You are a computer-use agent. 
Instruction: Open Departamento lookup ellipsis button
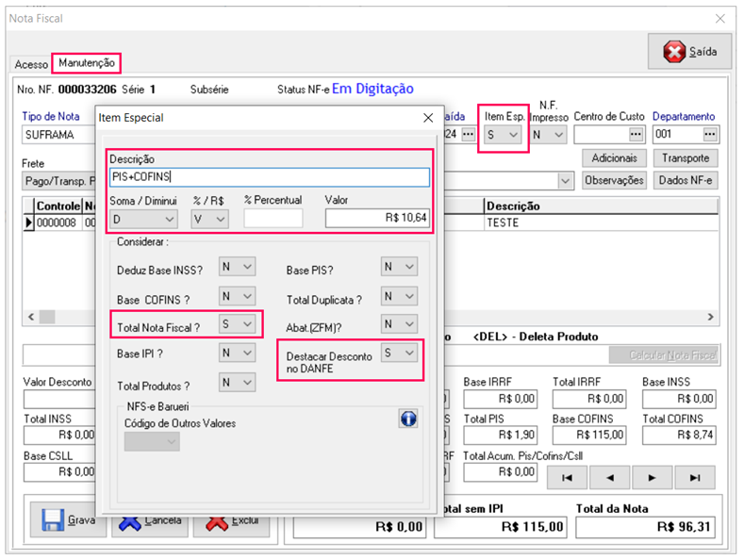[710, 135]
